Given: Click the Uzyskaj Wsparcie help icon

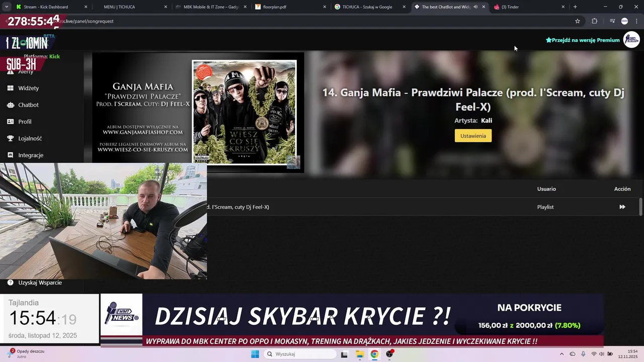Looking at the screenshot, I should pyautogui.click(x=10, y=283).
